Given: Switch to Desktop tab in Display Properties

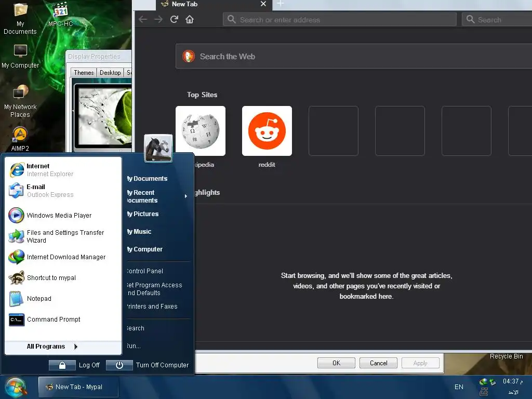Looking at the screenshot, I should coord(110,73).
